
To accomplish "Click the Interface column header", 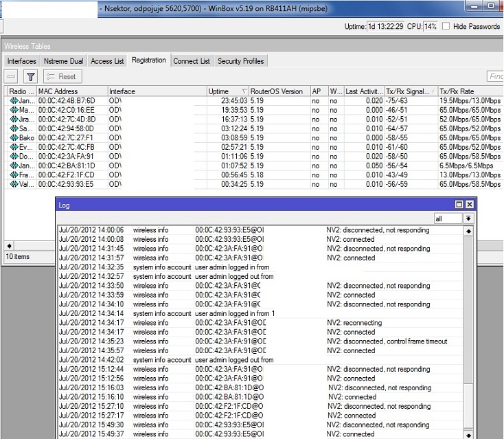I will tap(157, 91).
